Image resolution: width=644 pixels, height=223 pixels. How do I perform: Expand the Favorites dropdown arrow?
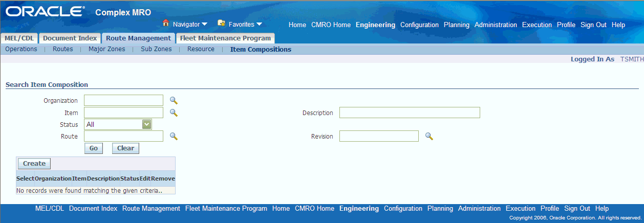point(259,24)
